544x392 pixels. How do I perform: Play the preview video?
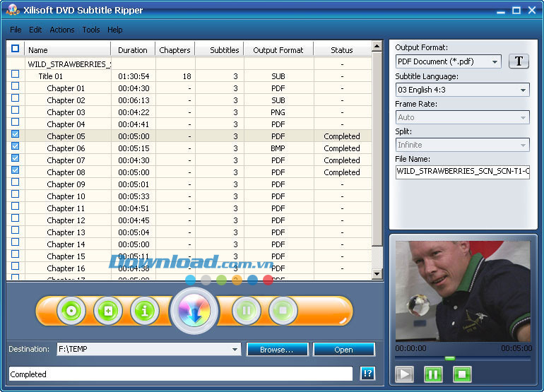pyautogui.click(x=404, y=374)
